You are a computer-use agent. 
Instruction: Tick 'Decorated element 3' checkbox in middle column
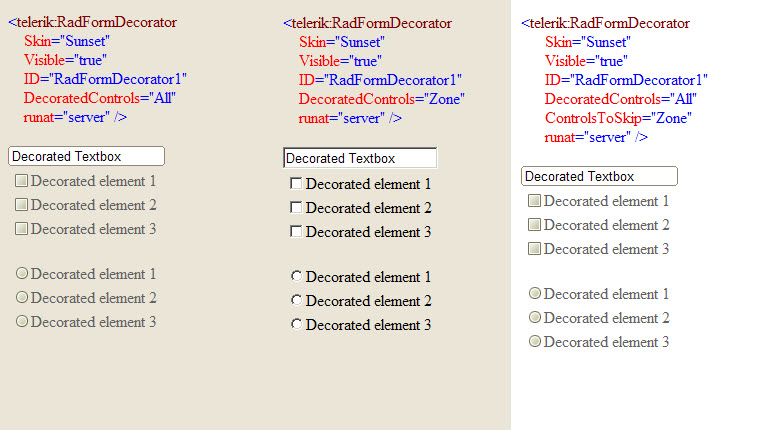coord(296,231)
